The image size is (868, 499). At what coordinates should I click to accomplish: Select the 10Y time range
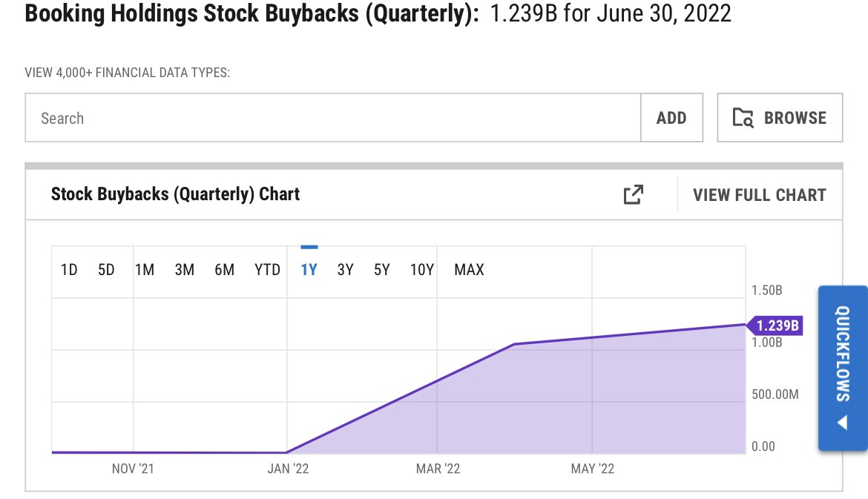tap(422, 270)
